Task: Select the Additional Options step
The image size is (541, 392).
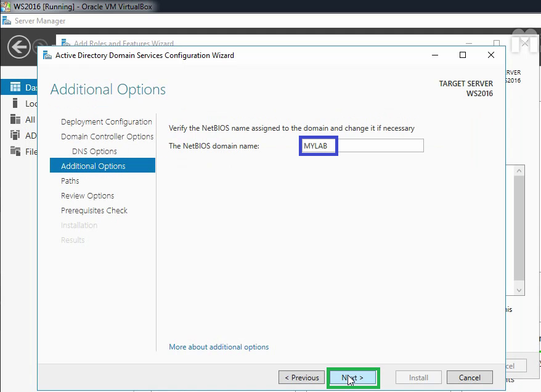Action: (x=102, y=166)
